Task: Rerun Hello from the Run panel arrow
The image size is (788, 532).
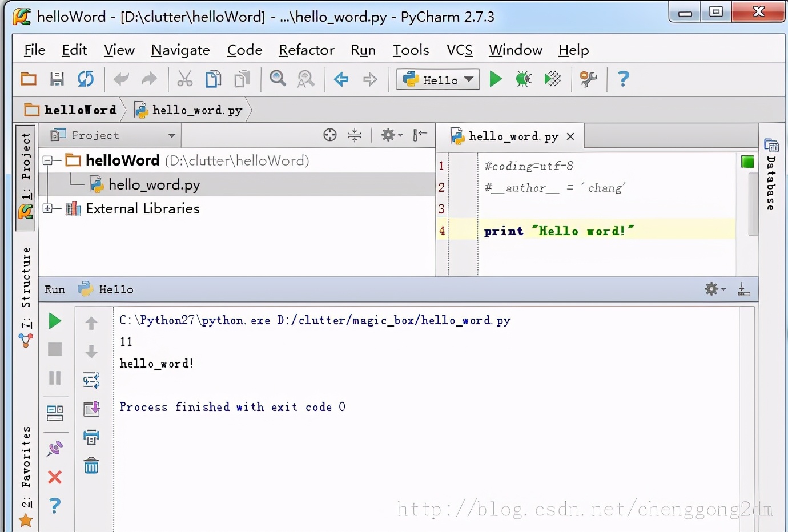Action: pyautogui.click(x=55, y=321)
